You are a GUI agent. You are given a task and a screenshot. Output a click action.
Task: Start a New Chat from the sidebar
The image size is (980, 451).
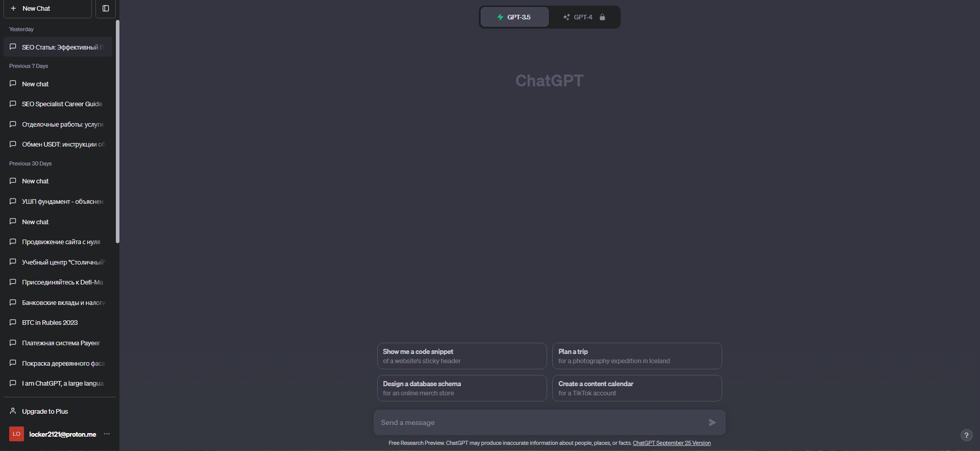click(47, 9)
